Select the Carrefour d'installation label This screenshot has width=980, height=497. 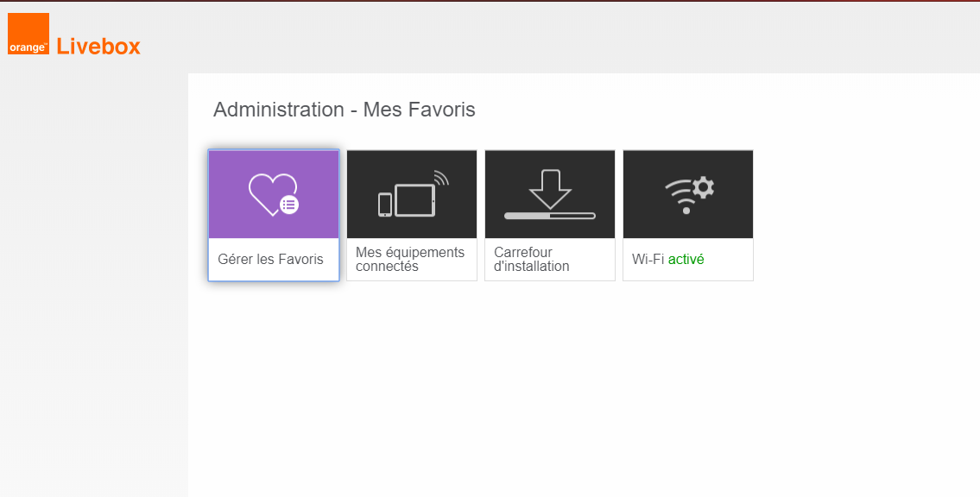pos(532,260)
